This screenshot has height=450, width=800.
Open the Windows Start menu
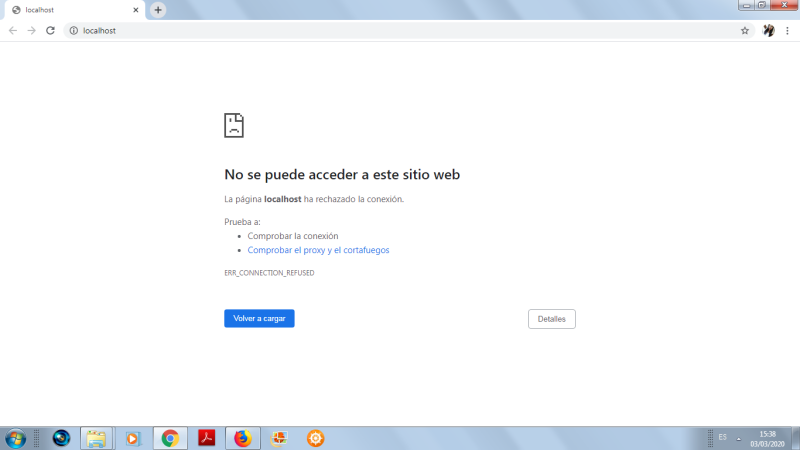(x=15, y=438)
